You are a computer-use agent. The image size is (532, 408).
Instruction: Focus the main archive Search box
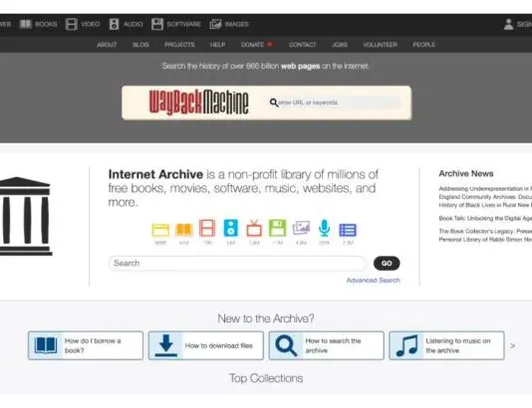pyautogui.click(x=237, y=264)
